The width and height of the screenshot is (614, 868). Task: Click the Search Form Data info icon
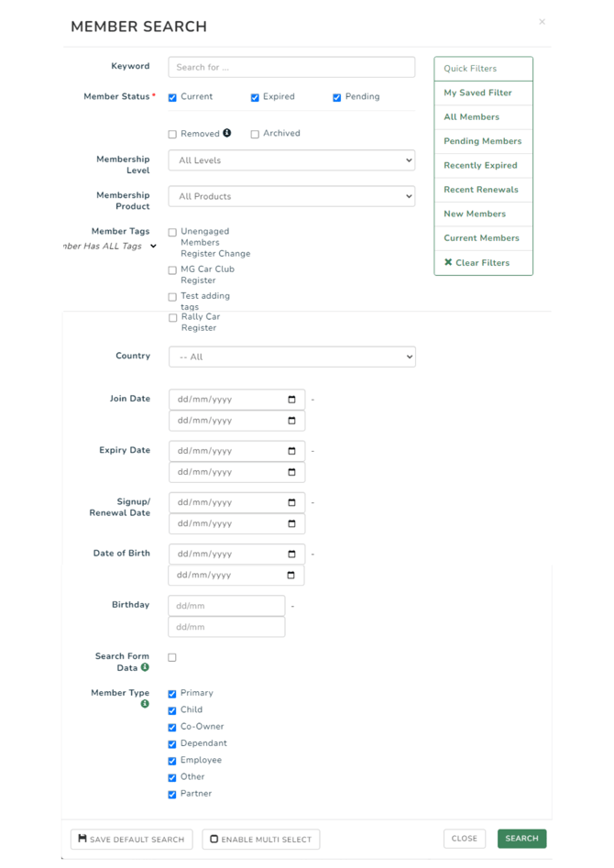pos(145,667)
